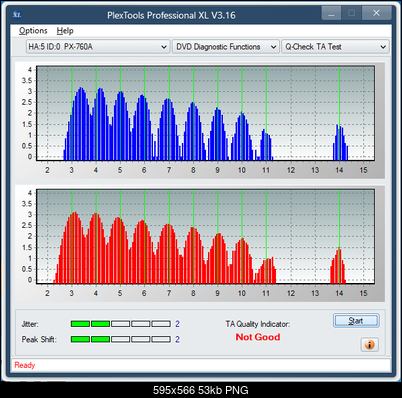Open the Help menu
The width and height of the screenshot is (402, 398).
pos(65,31)
